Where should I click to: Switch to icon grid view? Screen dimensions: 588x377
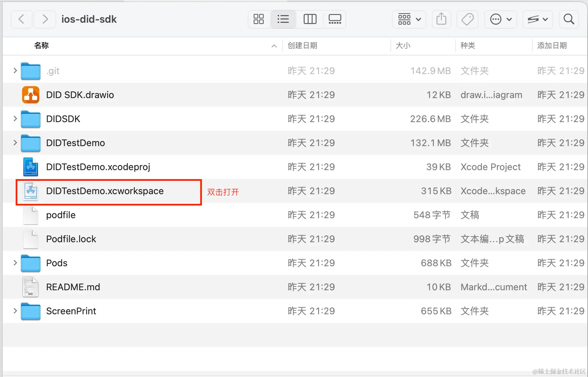(259, 19)
